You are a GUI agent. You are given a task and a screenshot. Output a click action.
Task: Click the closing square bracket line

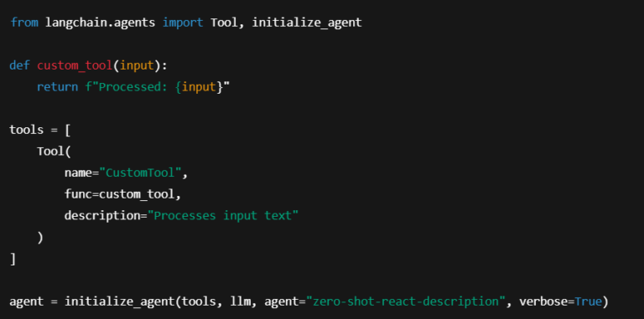click(13, 260)
